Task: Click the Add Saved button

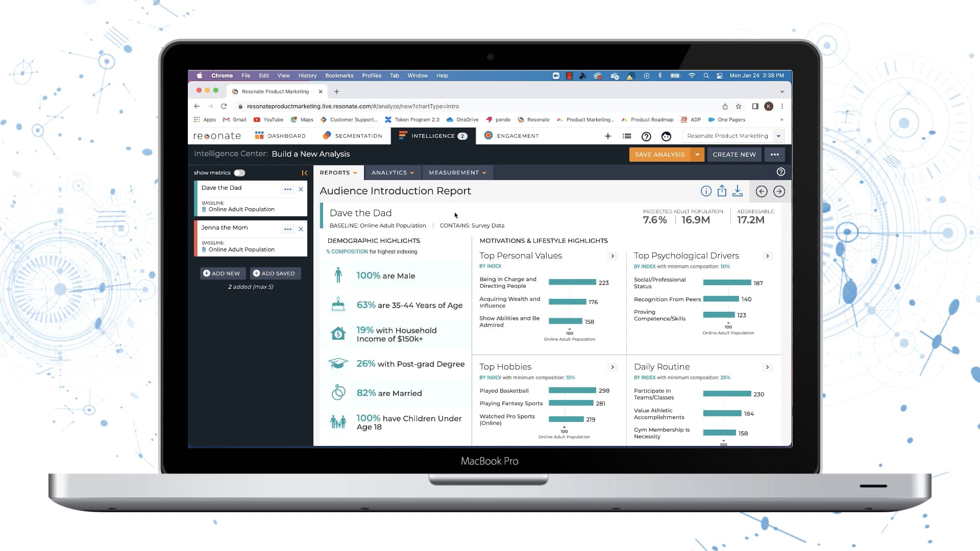Action: 275,273
